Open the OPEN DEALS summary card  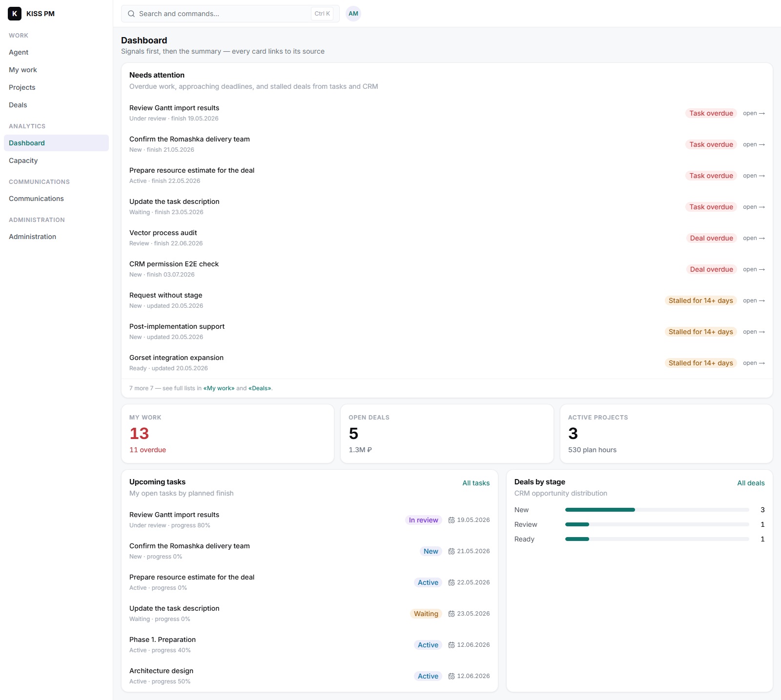point(447,434)
